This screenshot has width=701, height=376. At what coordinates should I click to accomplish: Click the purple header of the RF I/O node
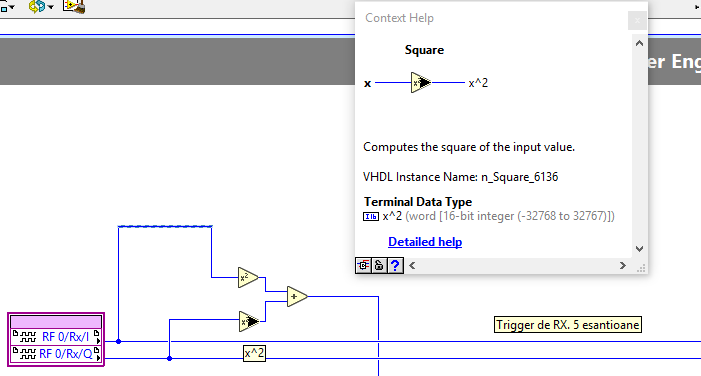point(56,322)
